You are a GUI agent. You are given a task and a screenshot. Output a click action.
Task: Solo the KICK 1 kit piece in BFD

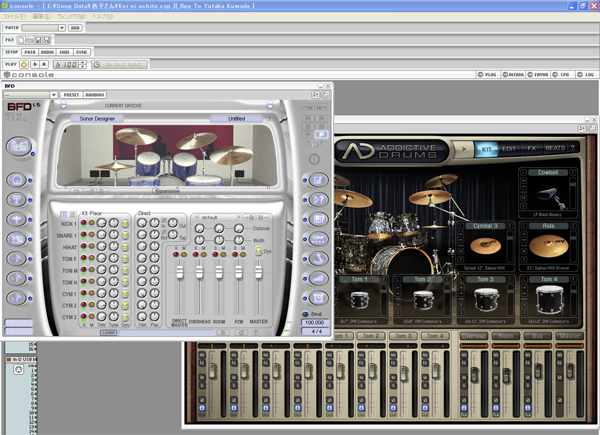pos(83,223)
